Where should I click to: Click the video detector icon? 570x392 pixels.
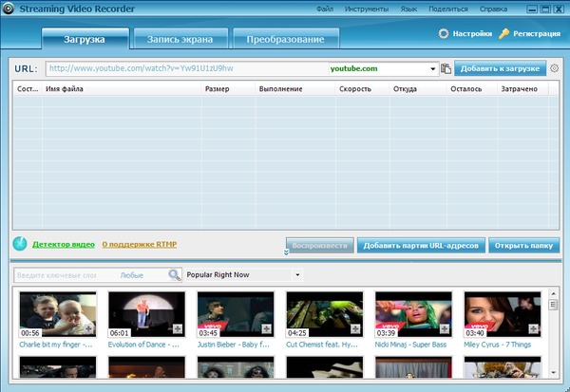point(21,245)
